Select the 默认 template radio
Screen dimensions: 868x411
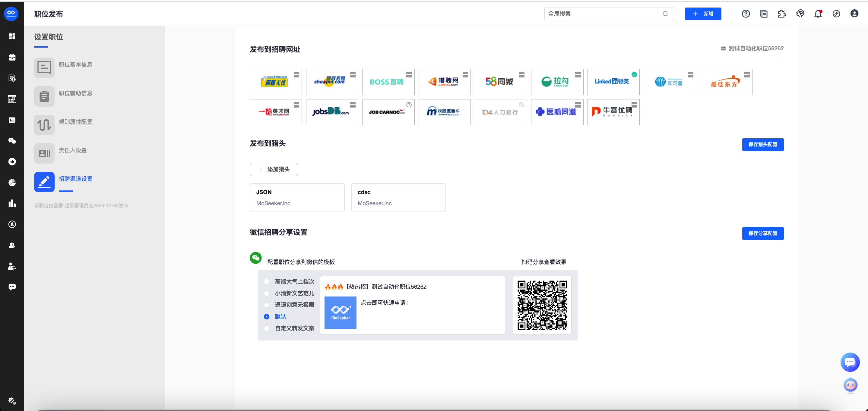coord(267,316)
